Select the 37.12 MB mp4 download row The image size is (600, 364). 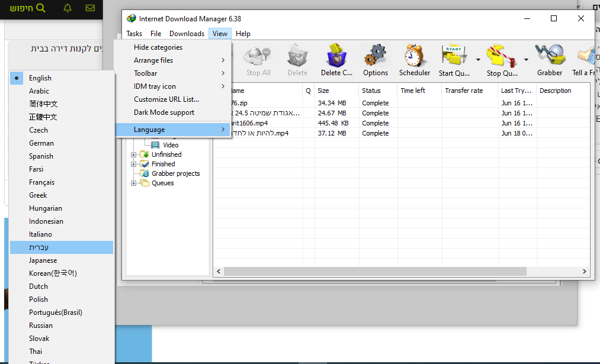coord(402,133)
